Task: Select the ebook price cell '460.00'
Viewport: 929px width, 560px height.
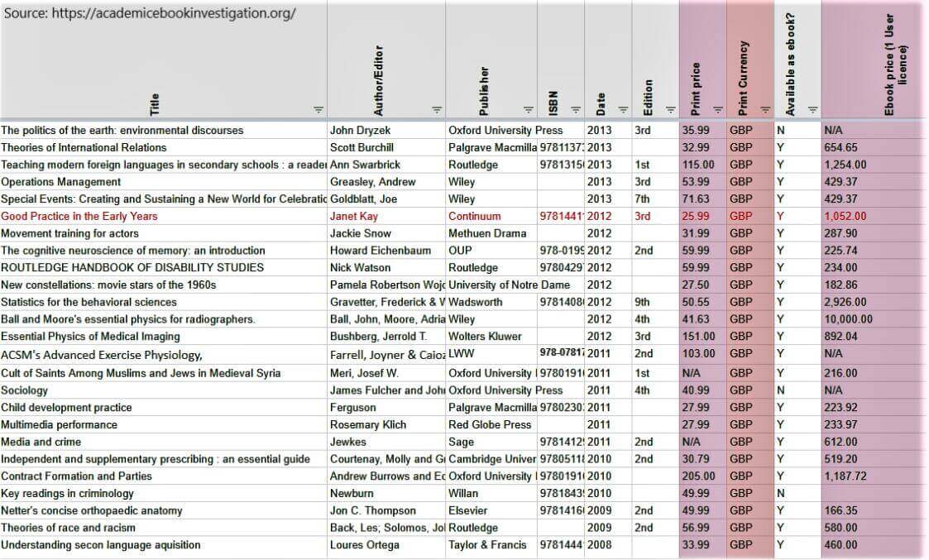Action: click(874, 545)
